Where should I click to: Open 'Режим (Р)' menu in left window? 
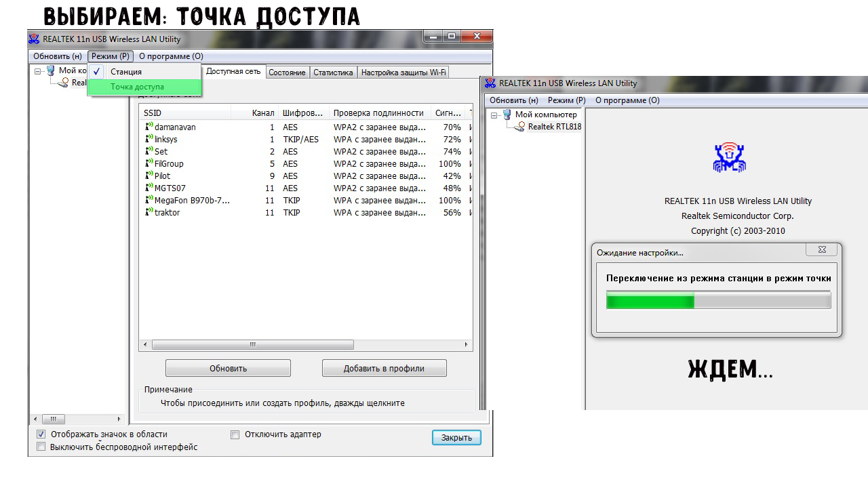click(111, 56)
